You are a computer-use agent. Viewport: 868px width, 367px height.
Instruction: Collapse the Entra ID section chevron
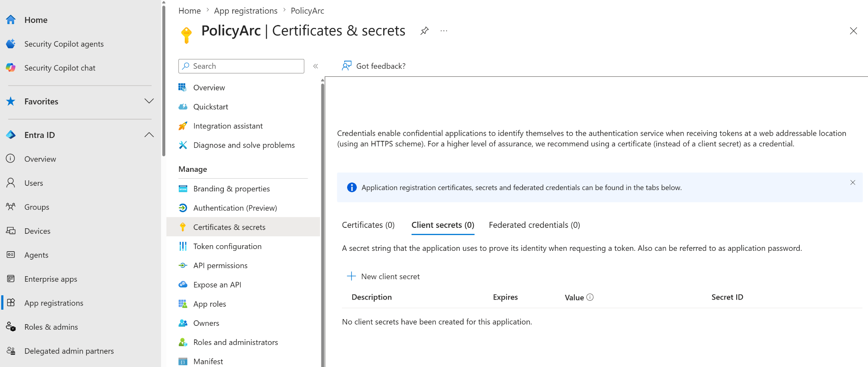149,135
